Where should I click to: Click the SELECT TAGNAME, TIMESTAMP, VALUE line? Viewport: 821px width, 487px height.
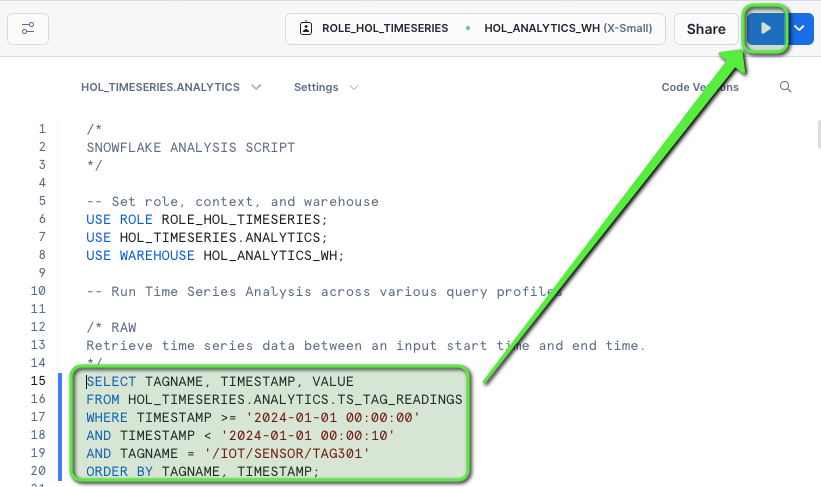click(220, 381)
